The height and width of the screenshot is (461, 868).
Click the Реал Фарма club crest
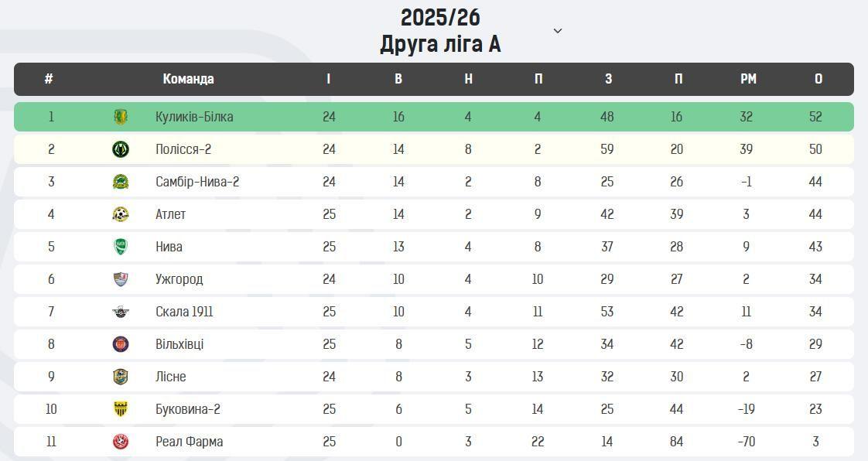pyautogui.click(x=121, y=442)
